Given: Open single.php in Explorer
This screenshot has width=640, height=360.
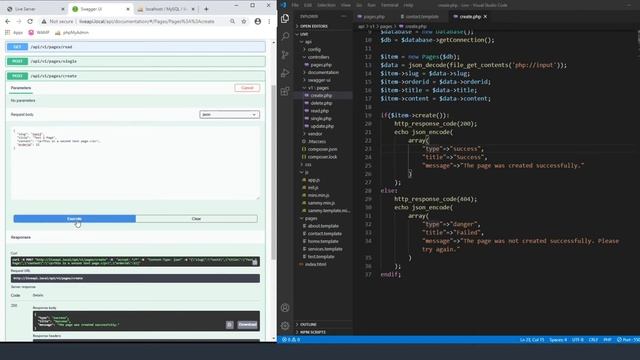Looking at the screenshot, I should [321, 118].
